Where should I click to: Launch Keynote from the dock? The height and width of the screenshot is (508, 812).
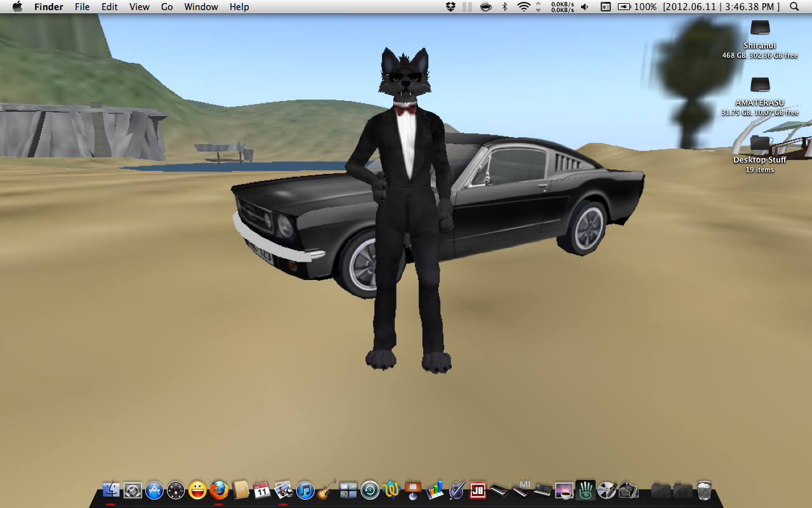(413, 490)
